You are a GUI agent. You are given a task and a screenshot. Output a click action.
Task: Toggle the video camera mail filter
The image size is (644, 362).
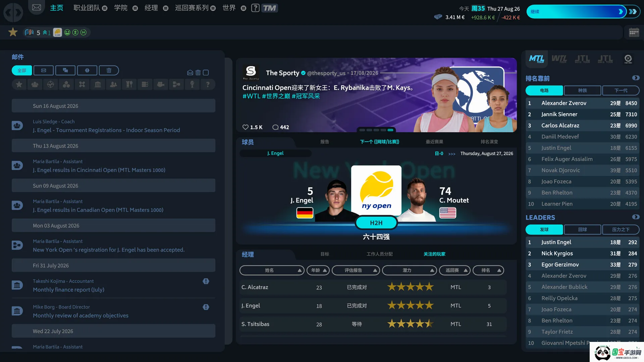(161, 84)
